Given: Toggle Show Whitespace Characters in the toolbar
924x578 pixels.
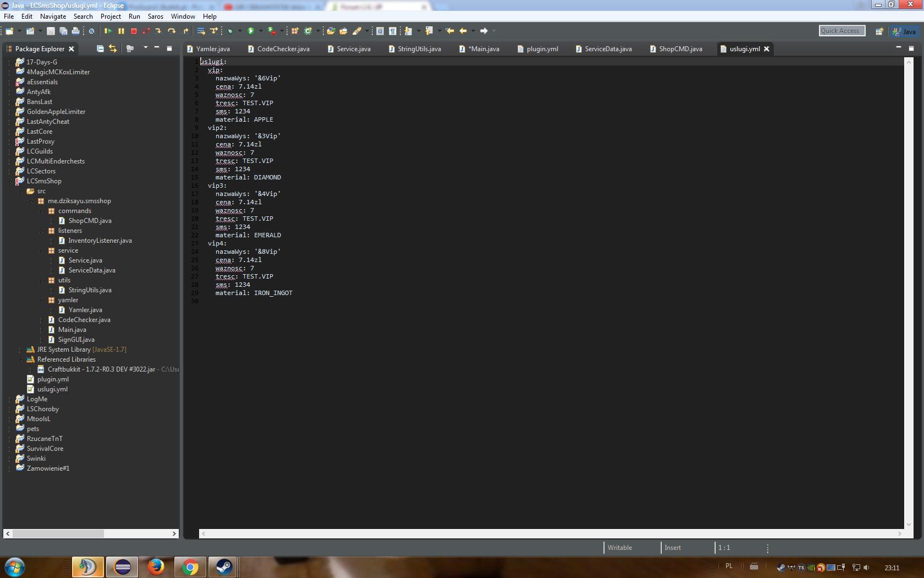Looking at the screenshot, I should coord(393,31).
